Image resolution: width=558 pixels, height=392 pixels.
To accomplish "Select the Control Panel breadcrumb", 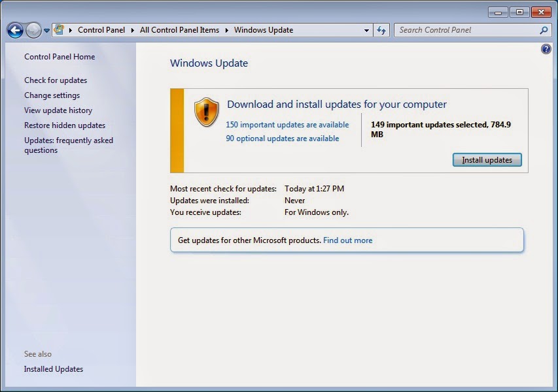I will coord(101,30).
